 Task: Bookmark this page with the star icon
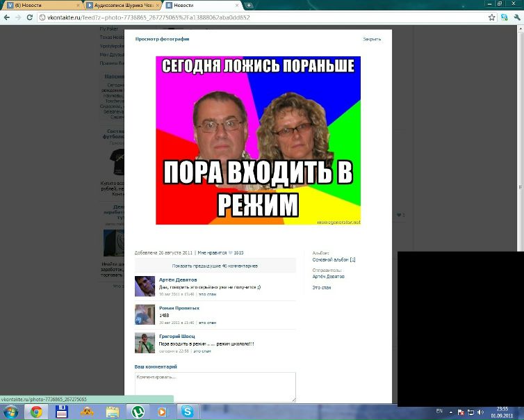point(492,17)
